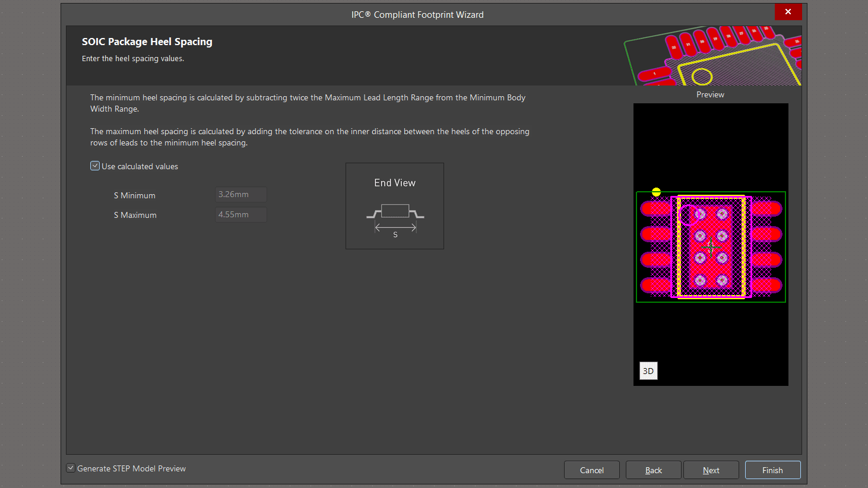This screenshot has width=868, height=488.
Task: Click the green origin crosshair in preview
Action: 711,246
